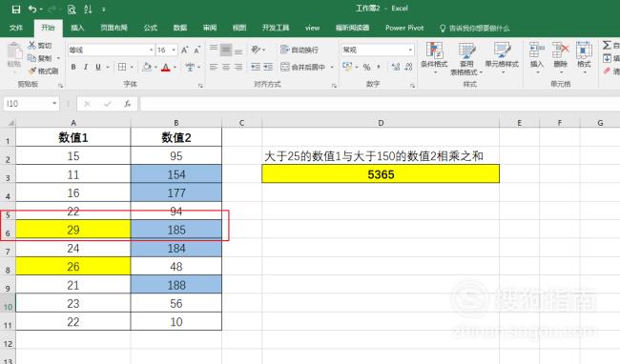Click the Increase Indent icon
The width and height of the screenshot is (620, 364).
(268, 67)
